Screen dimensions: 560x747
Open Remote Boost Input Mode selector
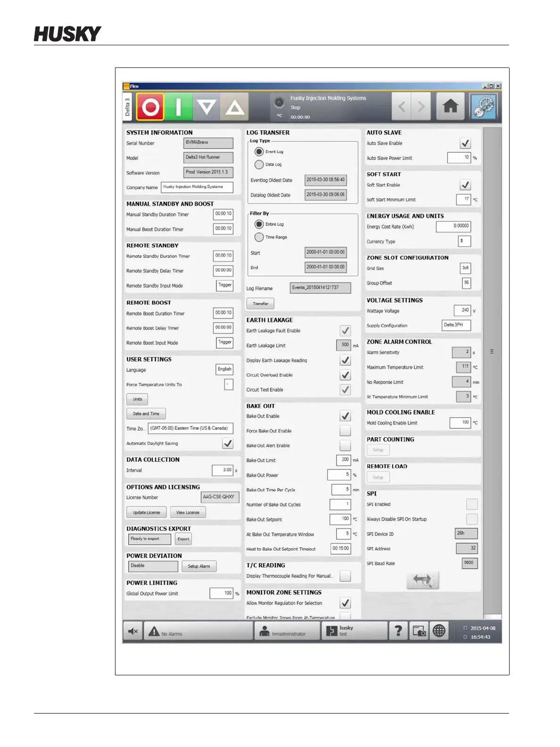point(225,342)
